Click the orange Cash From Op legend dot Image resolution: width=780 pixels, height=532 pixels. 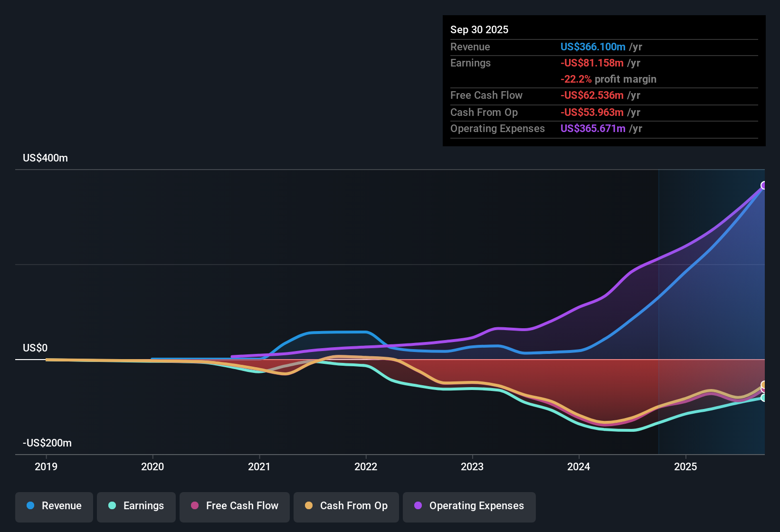click(x=309, y=506)
